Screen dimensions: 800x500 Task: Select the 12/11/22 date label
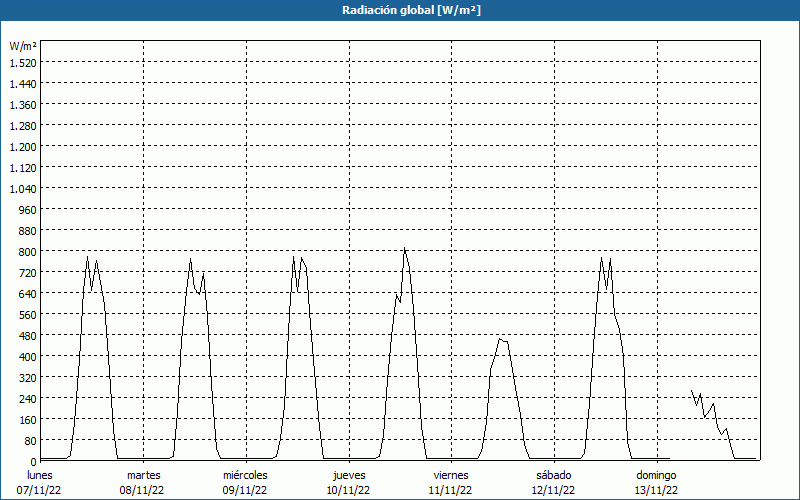(553, 490)
